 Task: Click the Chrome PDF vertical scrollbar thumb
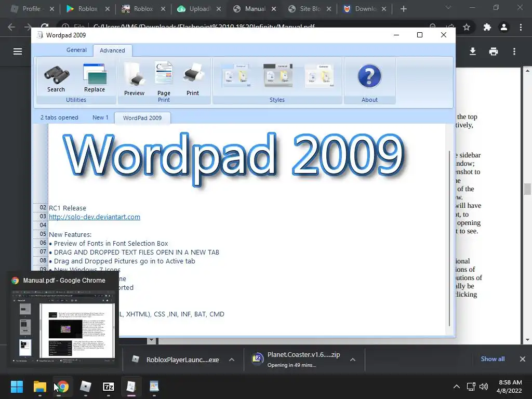pyautogui.click(x=527, y=189)
